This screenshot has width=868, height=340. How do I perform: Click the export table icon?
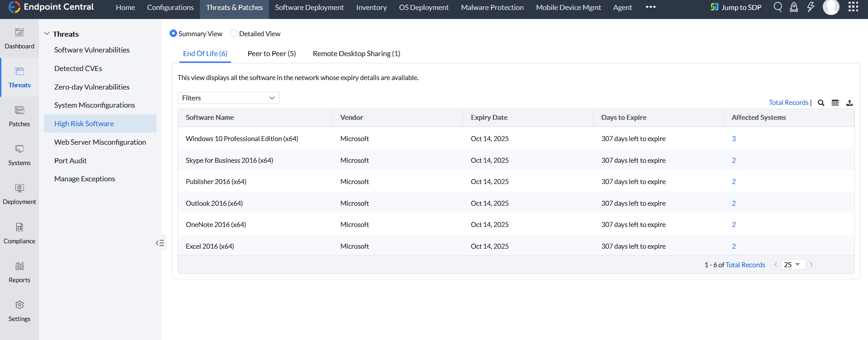coord(849,103)
